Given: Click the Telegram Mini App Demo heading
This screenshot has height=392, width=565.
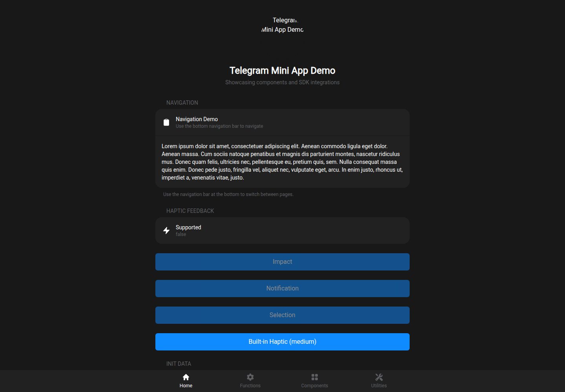Looking at the screenshot, I should click(282, 71).
